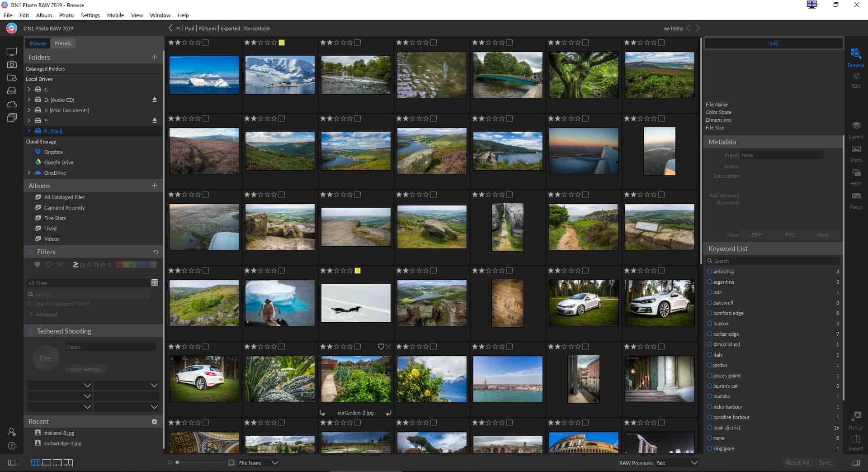Open the cloud storage icon in left rail
Screen dimensions: 868x472
point(12,104)
